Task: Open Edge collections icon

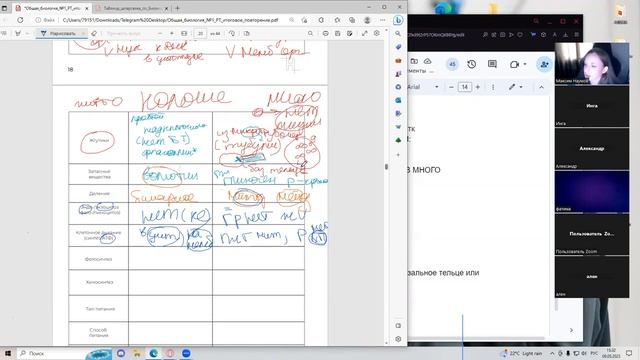Action: 352,20
